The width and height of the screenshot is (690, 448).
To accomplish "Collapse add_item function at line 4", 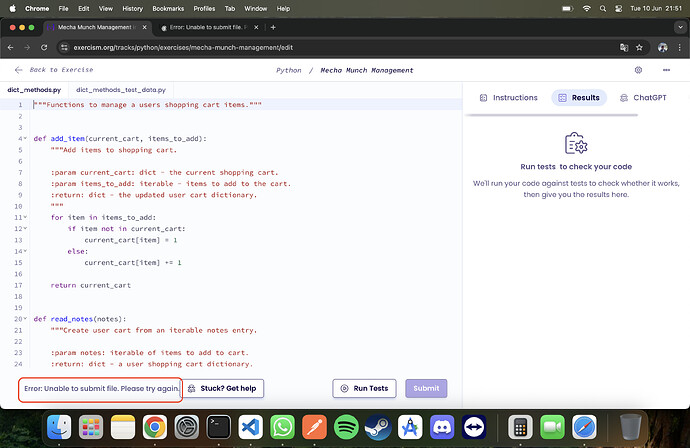I will click(25, 139).
